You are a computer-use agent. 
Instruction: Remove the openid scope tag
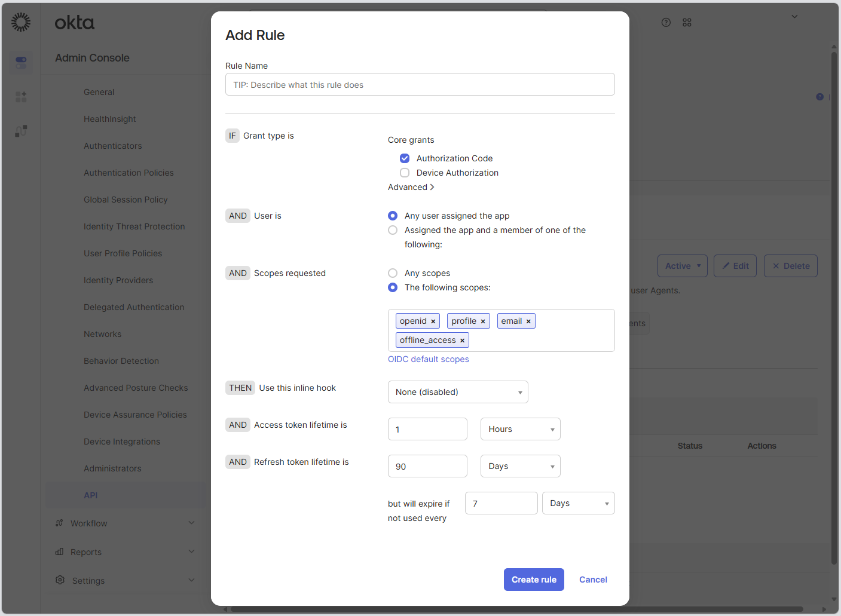pyautogui.click(x=433, y=321)
